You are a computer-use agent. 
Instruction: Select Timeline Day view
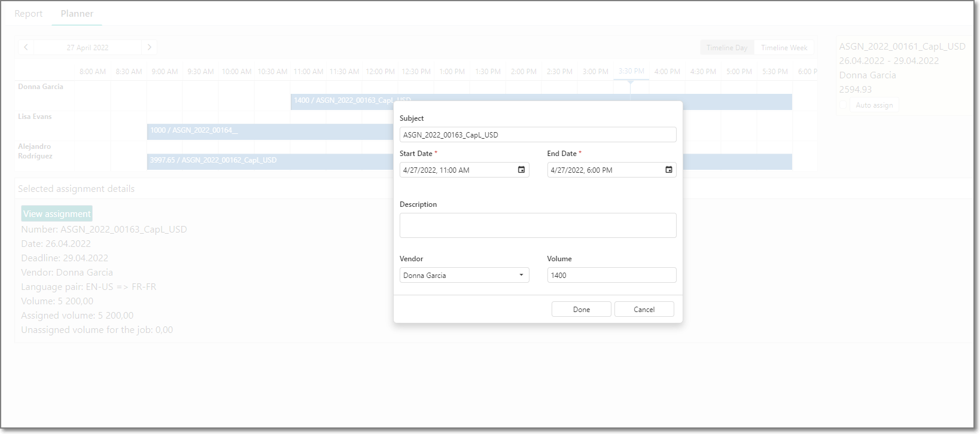727,47
